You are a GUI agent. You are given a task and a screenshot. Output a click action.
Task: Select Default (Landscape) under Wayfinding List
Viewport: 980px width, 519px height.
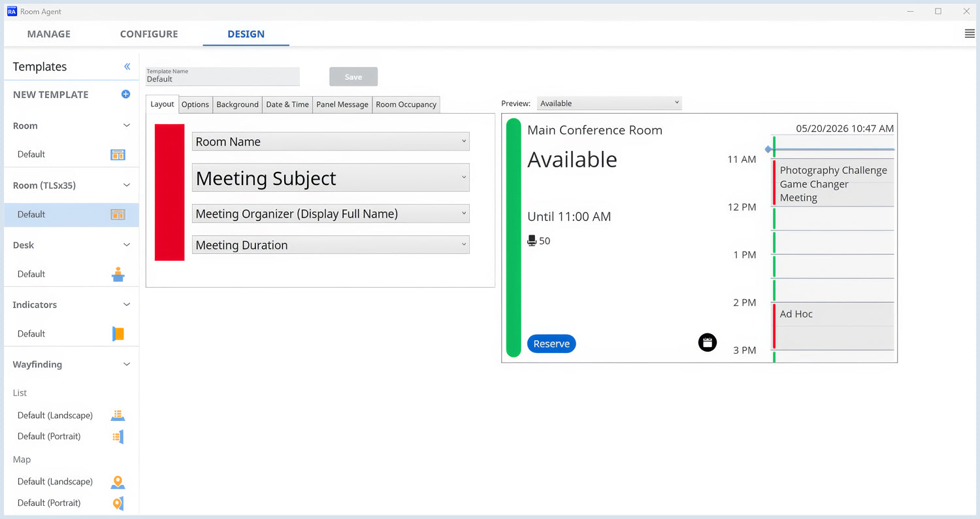(x=55, y=415)
